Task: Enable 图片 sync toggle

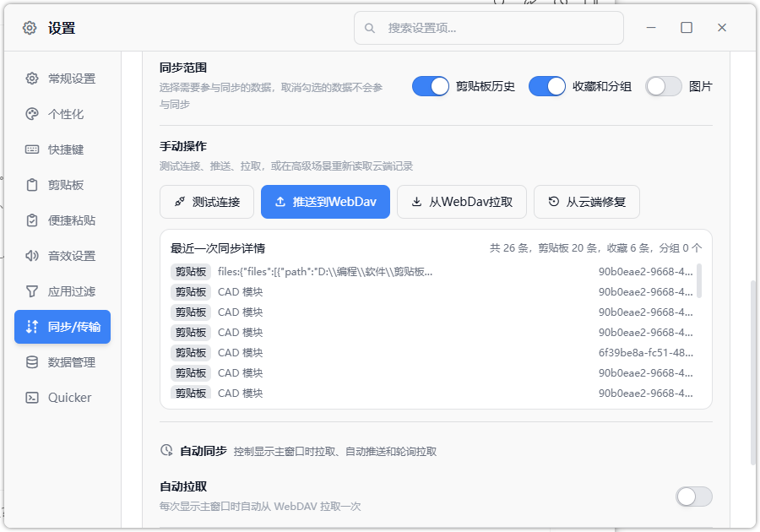Action: pyautogui.click(x=664, y=87)
